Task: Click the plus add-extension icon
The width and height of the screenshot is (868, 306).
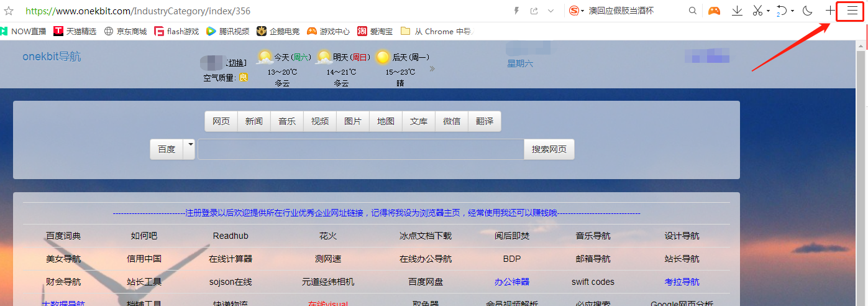Action: (830, 11)
